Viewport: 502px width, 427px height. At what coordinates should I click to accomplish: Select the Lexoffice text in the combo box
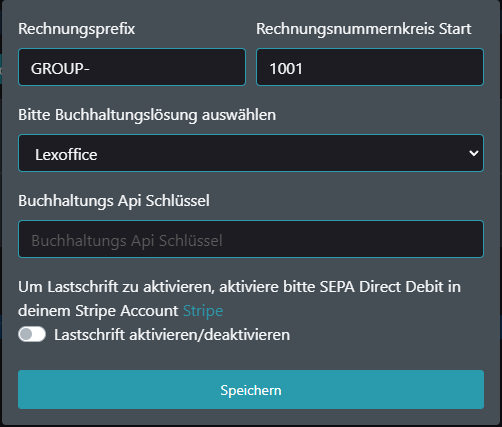(66, 155)
